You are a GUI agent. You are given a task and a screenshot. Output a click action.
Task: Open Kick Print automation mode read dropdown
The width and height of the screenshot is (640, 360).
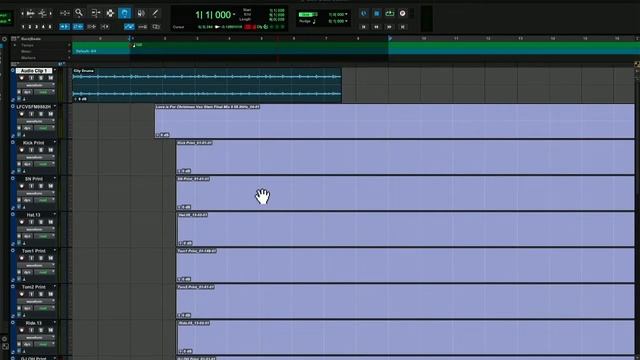tap(44, 164)
